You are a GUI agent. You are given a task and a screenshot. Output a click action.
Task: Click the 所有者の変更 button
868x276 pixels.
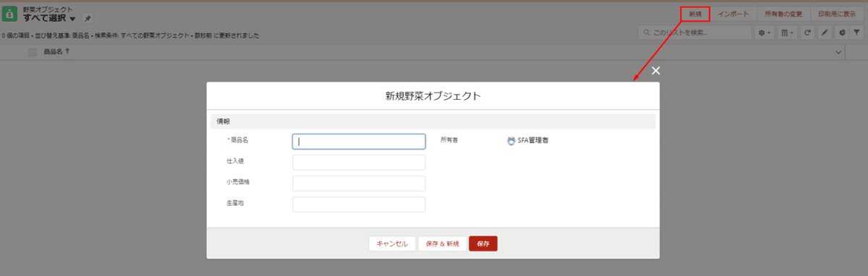(783, 14)
